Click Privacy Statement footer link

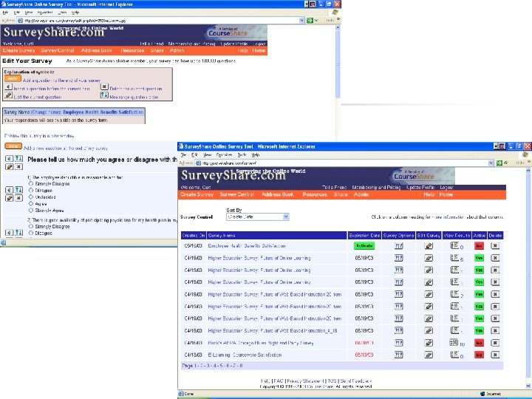[x=305, y=381]
